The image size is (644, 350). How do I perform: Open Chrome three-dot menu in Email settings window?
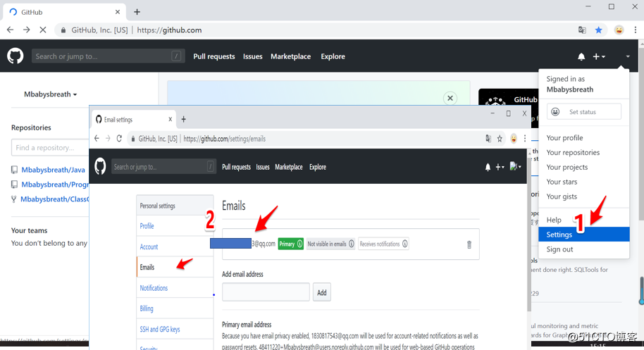click(x=524, y=139)
